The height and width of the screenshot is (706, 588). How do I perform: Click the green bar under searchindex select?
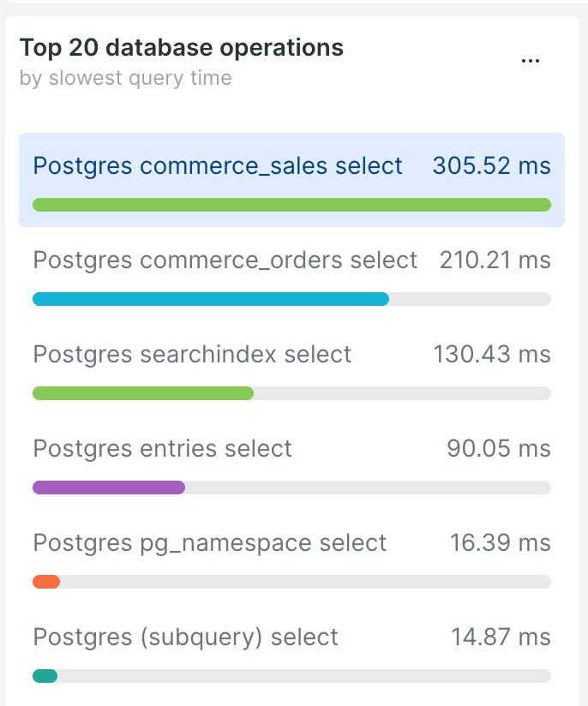[x=142, y=392]
